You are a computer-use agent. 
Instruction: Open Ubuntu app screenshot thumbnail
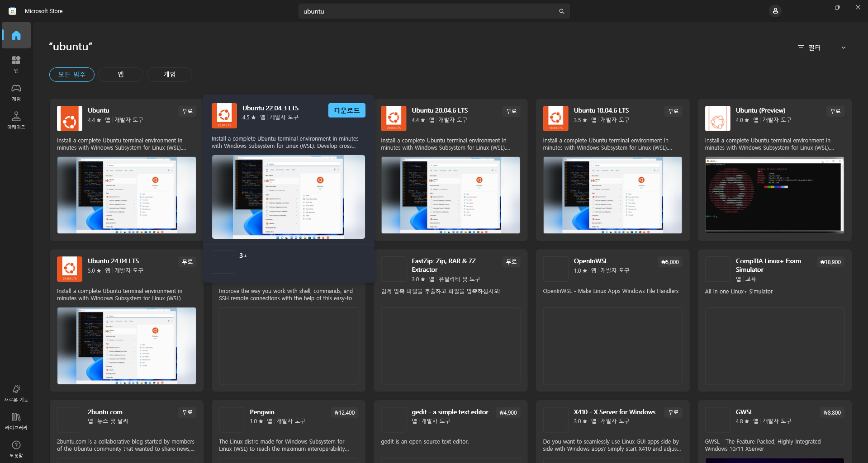click(127, 195)
